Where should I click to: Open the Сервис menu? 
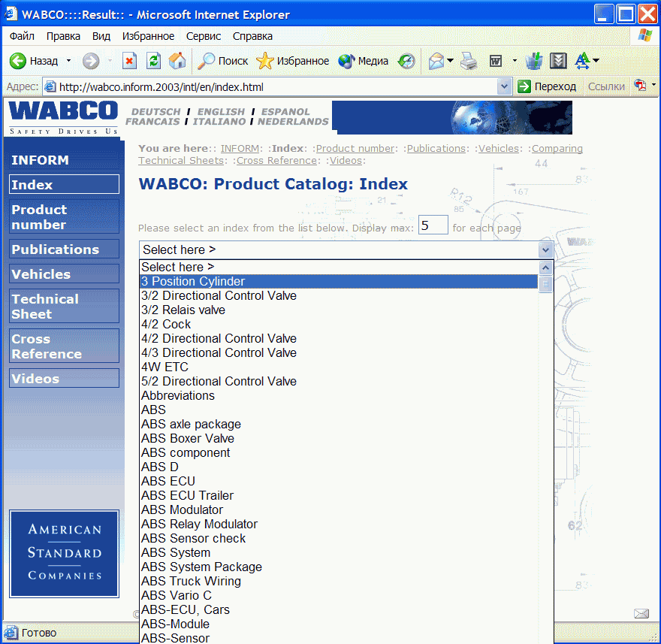point(204,36)
